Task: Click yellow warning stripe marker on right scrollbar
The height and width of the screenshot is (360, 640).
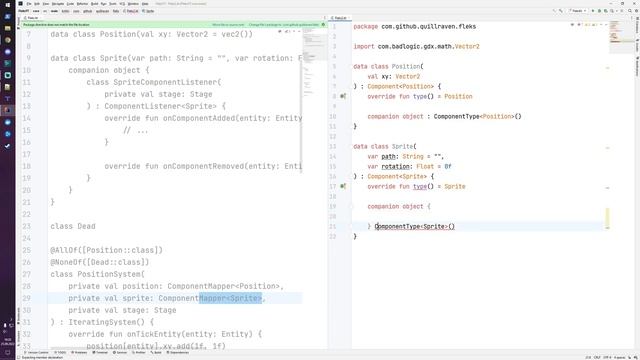Action: 607,218
